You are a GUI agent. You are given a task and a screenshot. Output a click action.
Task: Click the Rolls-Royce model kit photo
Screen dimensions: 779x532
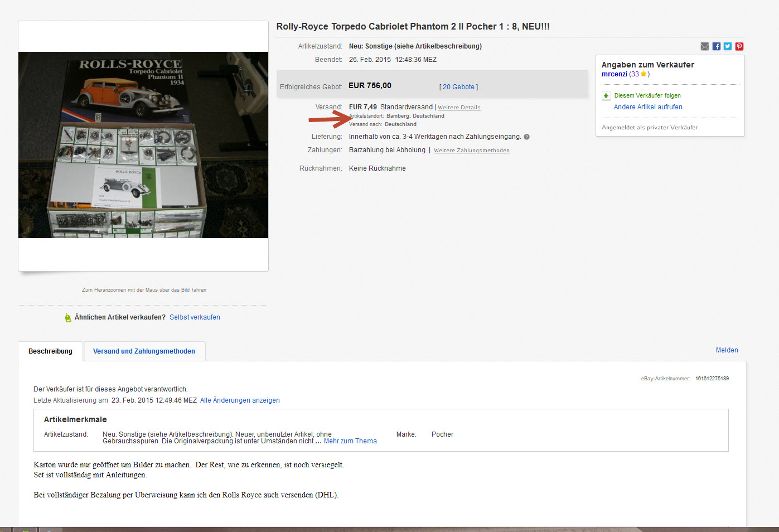(x=143, y=145)
